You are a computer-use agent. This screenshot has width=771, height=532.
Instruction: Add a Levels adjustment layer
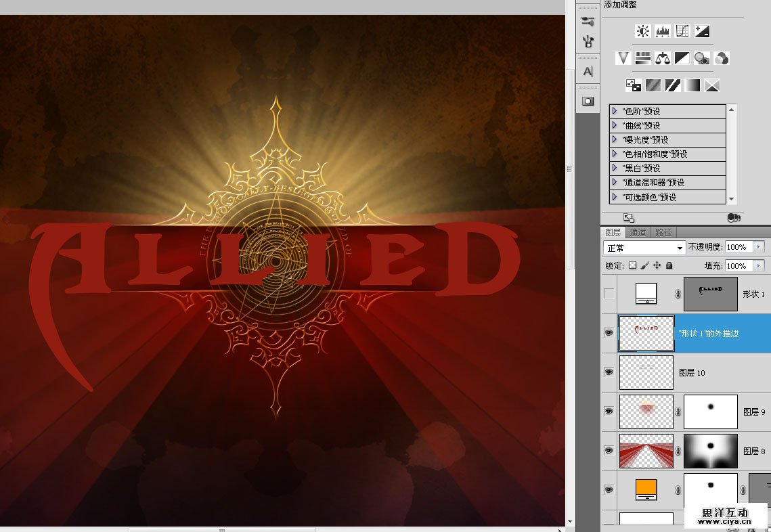[662, 31]
